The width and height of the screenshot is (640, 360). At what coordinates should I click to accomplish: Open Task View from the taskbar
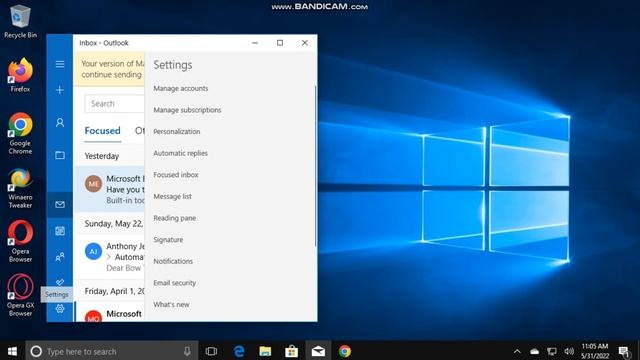coord(211,351)
